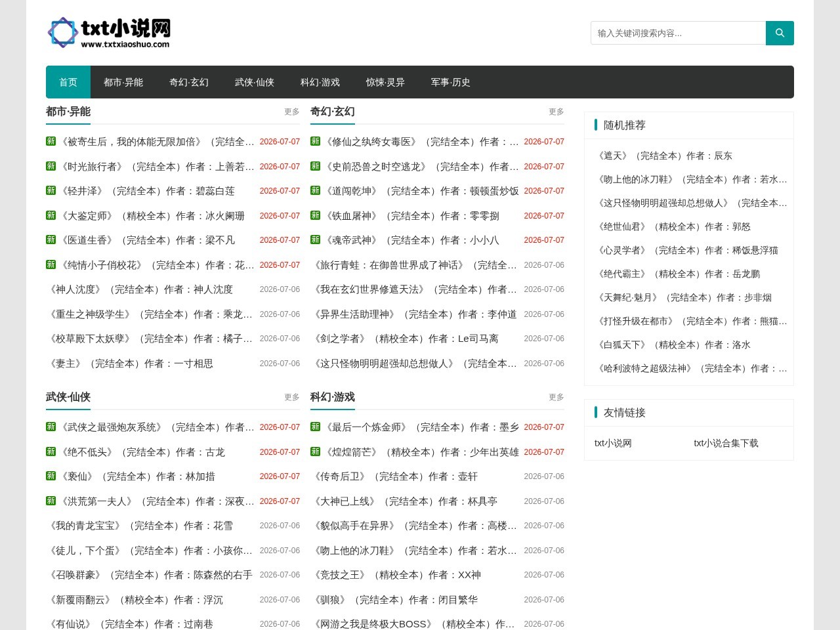Open the 首页 navigation tab

[68, 82]
